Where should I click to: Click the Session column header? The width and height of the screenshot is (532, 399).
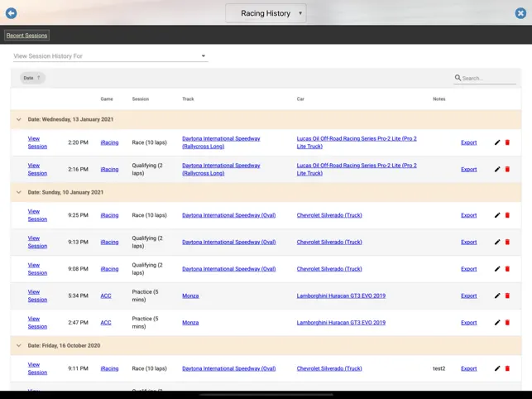tap(141, 99)
